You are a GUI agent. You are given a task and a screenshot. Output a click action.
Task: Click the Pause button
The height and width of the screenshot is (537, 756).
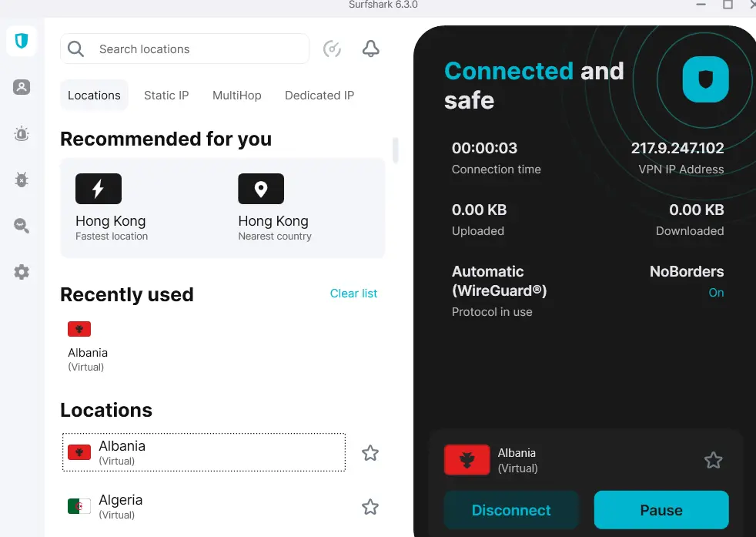coord(661,510)
